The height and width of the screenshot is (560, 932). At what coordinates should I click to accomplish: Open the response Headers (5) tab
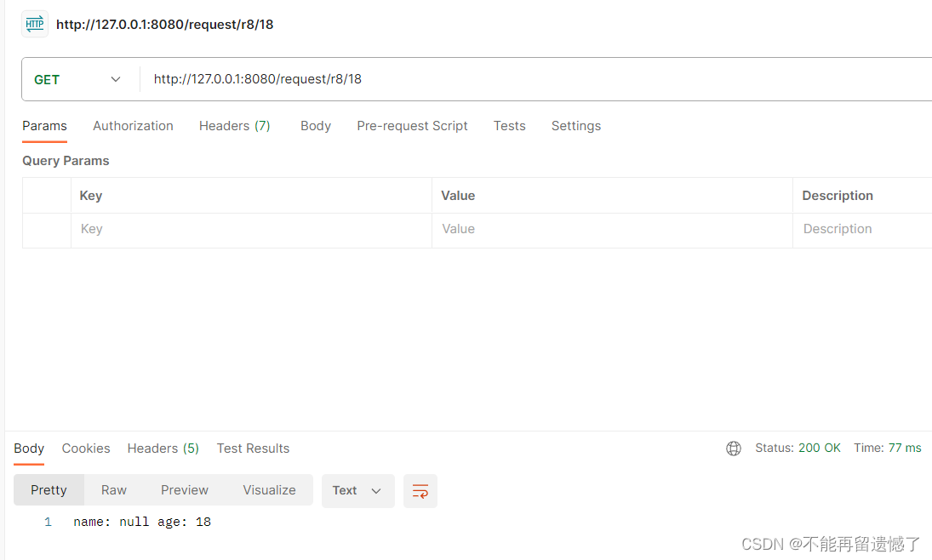point(163,449)
